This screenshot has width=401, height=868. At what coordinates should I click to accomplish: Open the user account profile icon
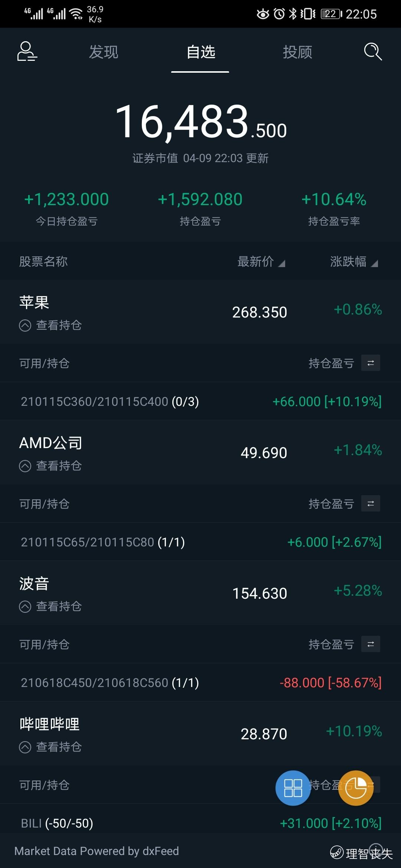coord(27,51)
